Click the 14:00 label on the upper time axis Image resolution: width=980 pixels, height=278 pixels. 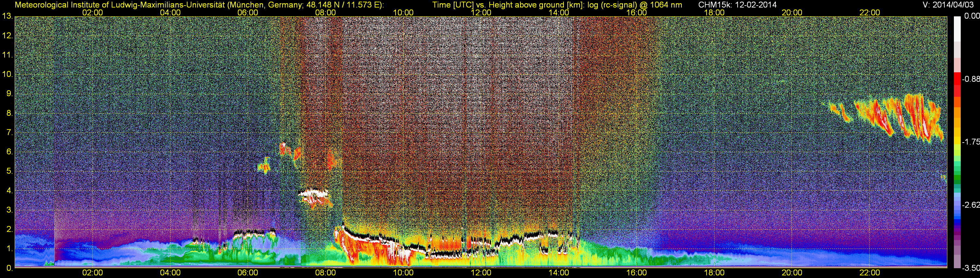point(559,12)
